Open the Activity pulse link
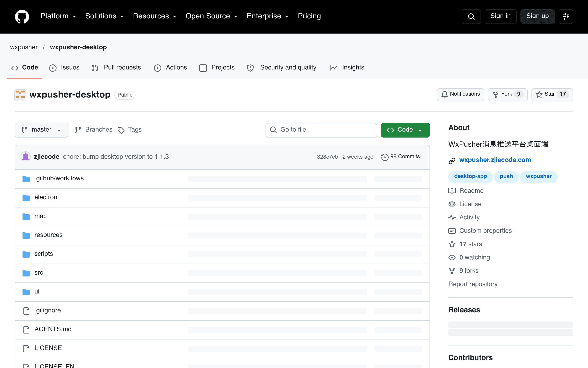 464,217
